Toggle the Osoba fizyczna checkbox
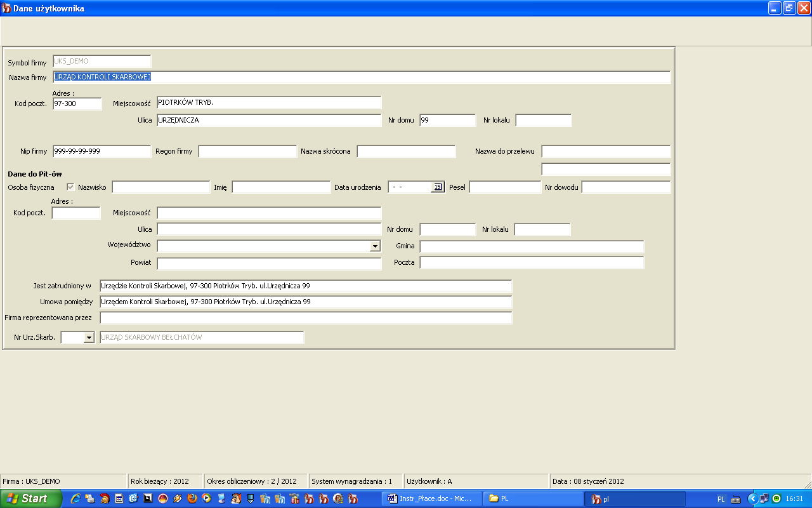 tap(70, 187)
